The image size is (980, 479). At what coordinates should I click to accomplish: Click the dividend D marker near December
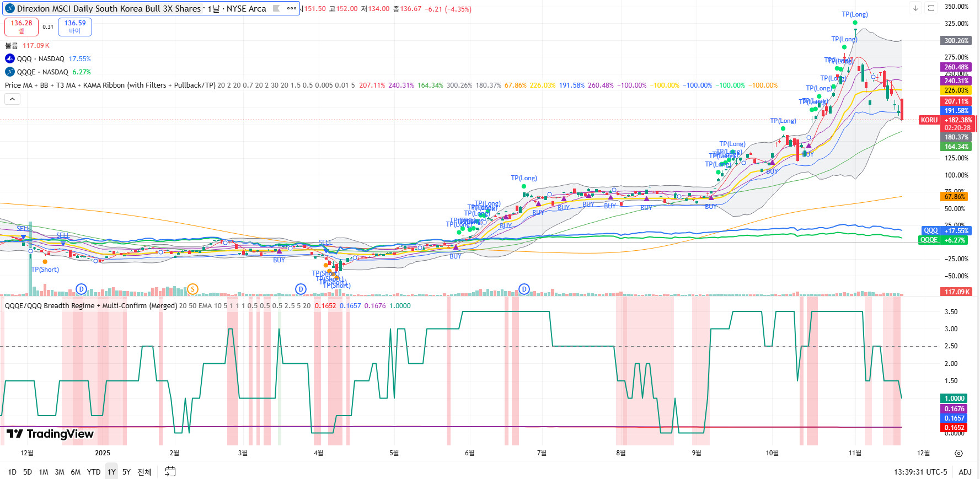click(82, 289)
